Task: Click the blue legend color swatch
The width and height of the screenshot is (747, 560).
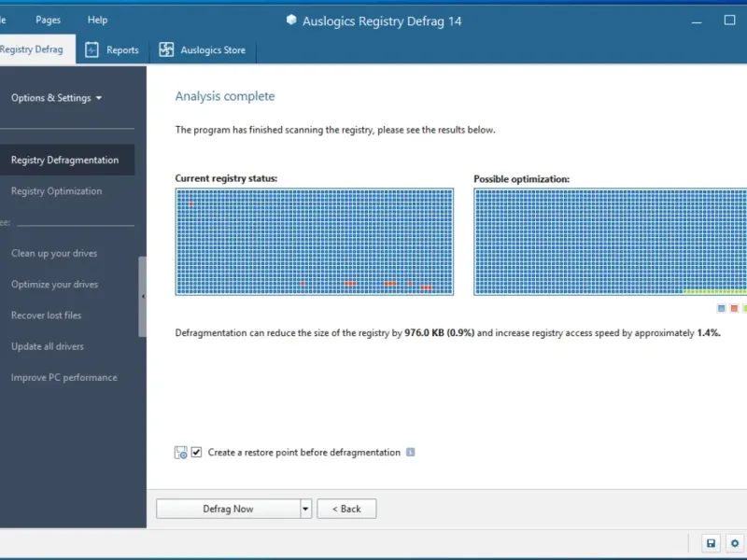Action: [x=721, y=307]
